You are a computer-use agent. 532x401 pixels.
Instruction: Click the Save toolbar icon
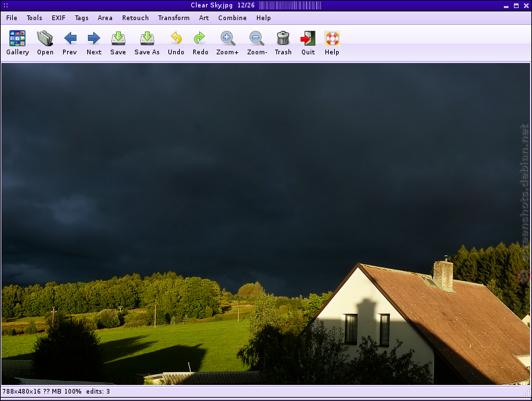click(118, 38)
